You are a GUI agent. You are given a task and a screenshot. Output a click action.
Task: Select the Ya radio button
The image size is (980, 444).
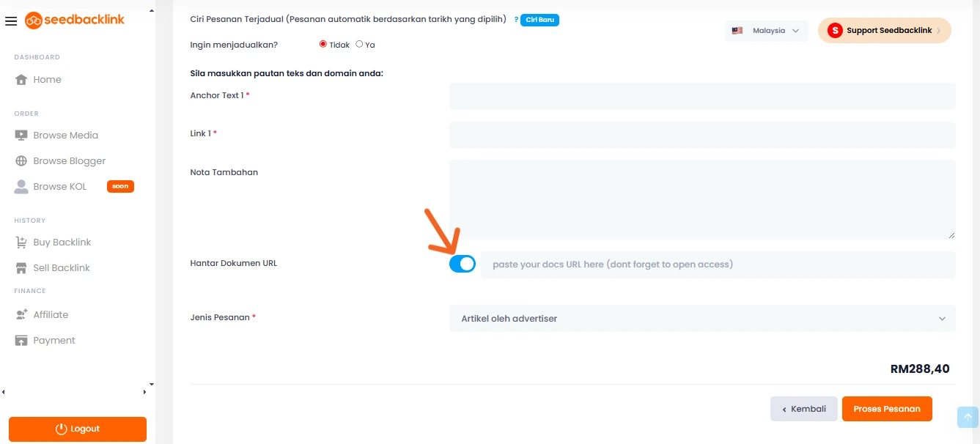point(359,44)
